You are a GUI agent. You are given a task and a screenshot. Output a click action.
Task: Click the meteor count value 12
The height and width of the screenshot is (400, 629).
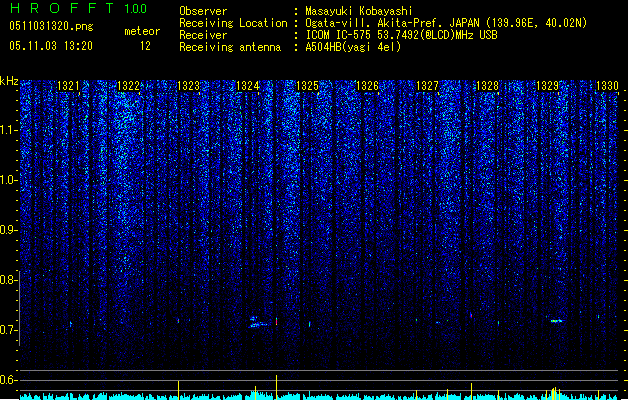coord(145,46)
